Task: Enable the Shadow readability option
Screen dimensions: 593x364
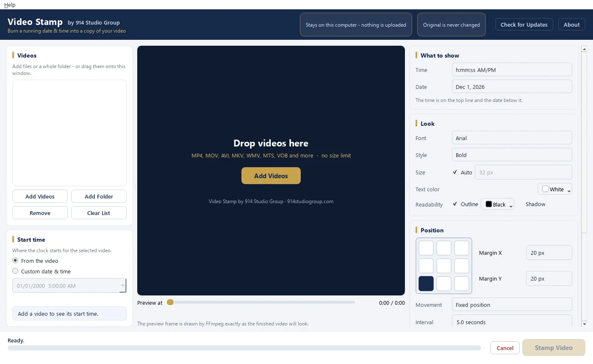Action: click(535, 204)
